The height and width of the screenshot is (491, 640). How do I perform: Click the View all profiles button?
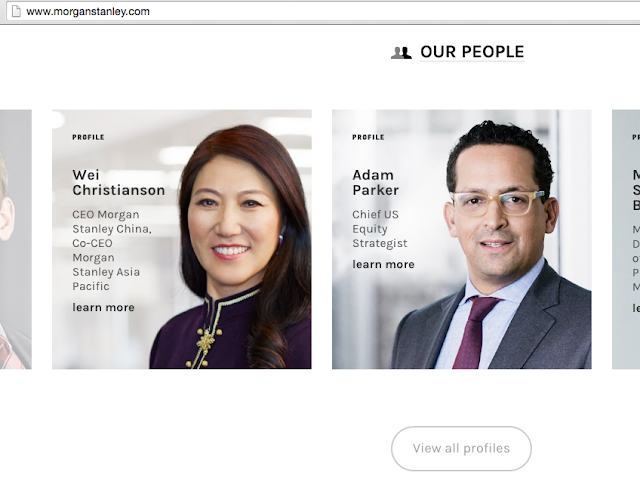[x=461, y=448]
